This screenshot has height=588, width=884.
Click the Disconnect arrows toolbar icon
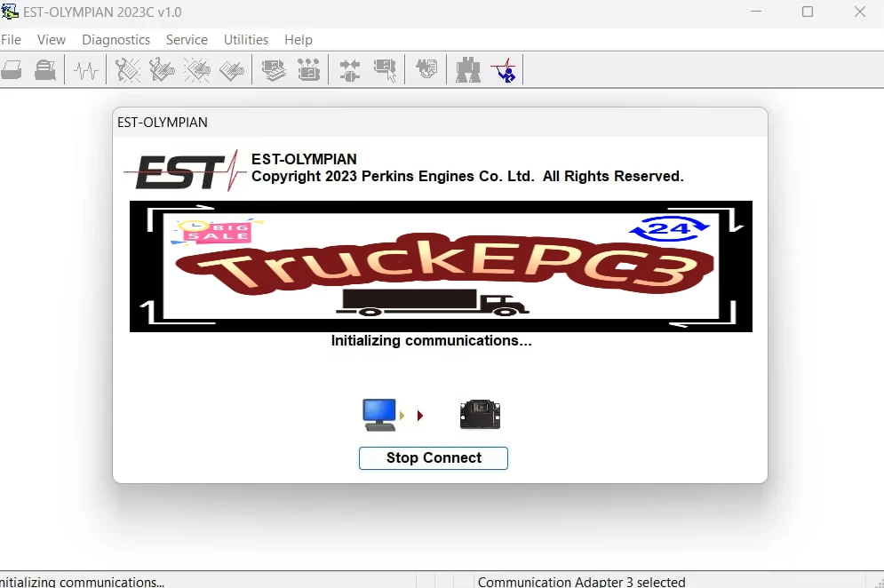click(350, 70)
